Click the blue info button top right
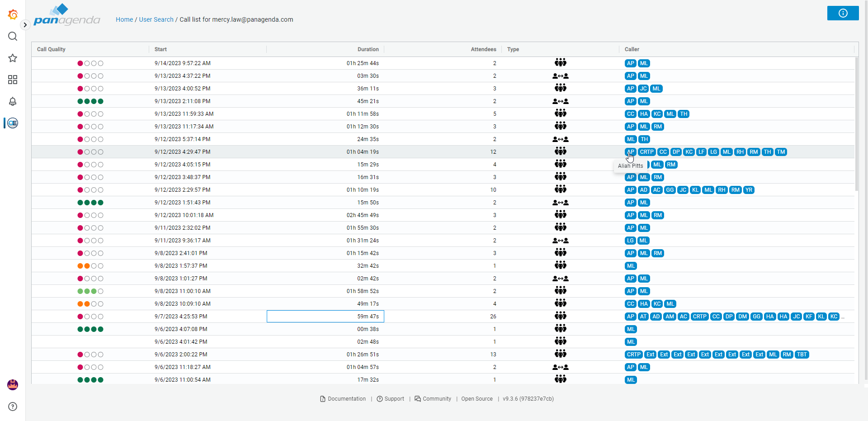 pos(843,13)
